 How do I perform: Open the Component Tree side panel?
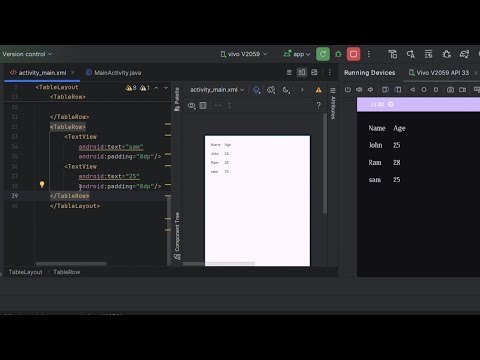coord(177,236)
